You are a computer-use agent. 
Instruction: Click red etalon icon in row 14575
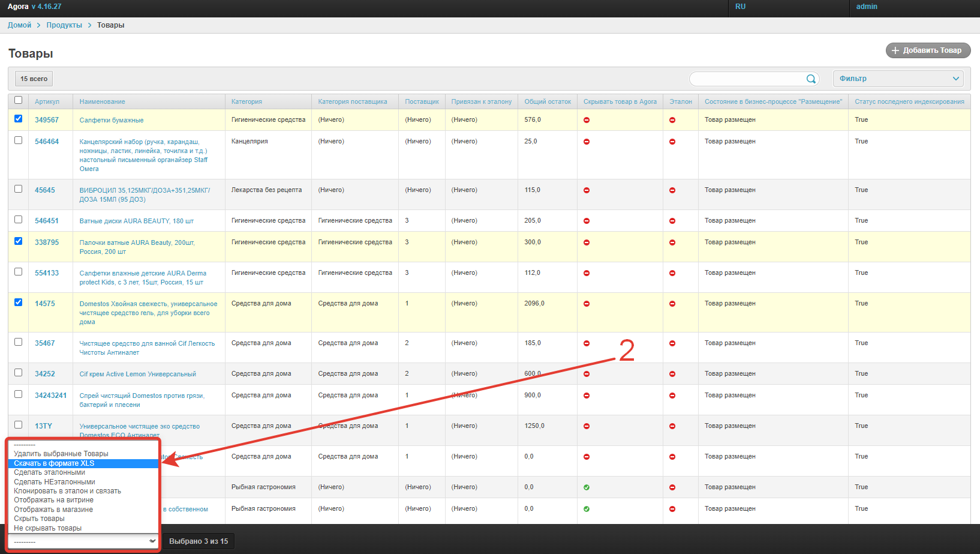click(x=672, y=304)
